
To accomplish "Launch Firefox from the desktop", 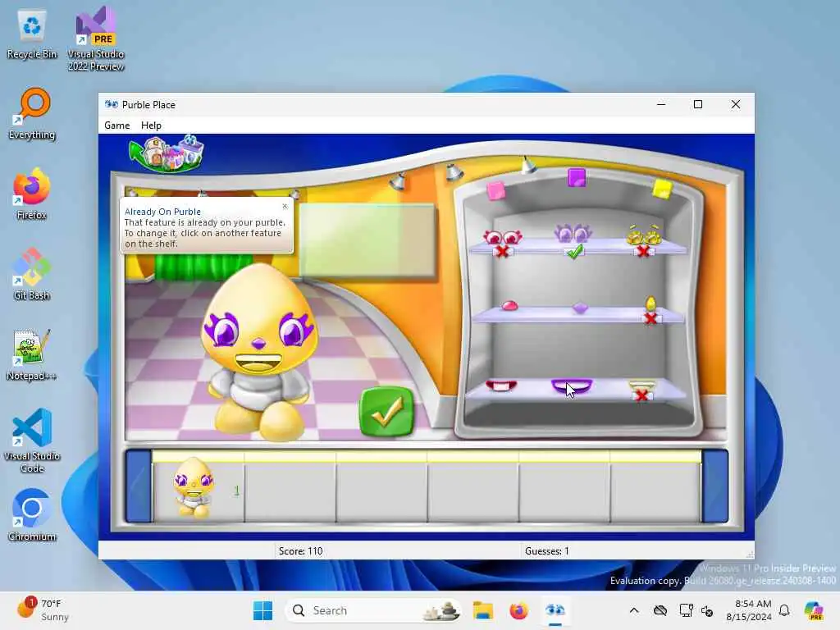I will pyautogui.click(x=32, y=194).
